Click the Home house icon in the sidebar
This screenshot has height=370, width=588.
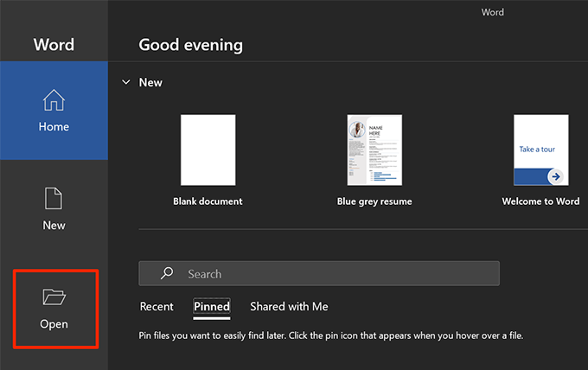[54, 101]
